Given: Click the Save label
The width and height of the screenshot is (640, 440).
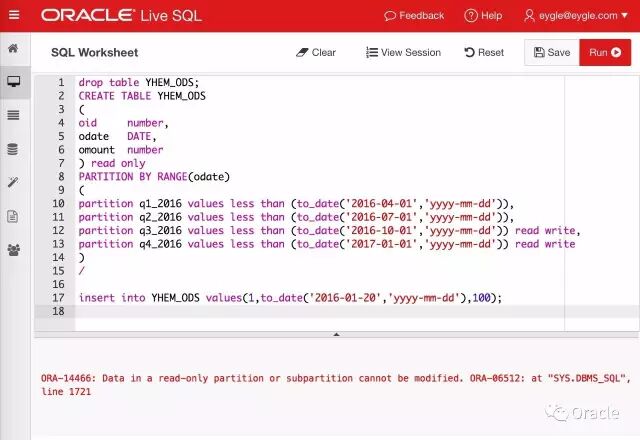Looking at the screenshot, I should [x=559, y=52].
